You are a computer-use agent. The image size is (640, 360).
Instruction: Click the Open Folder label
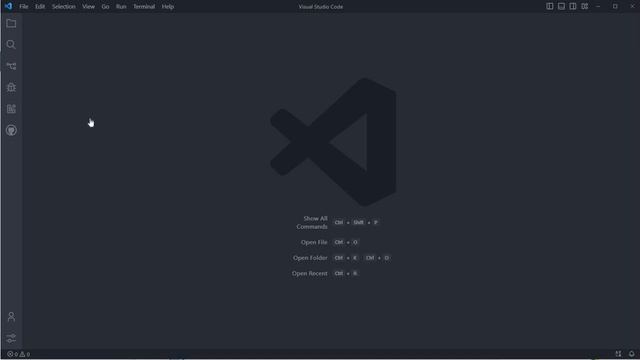click(x=310, y=258)
